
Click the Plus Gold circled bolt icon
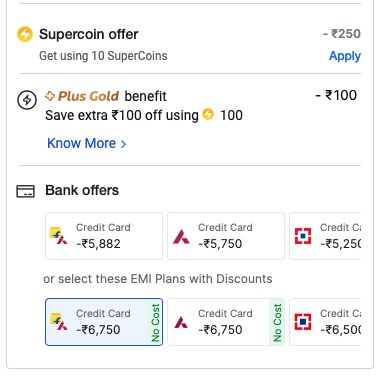tap(27, 100)
